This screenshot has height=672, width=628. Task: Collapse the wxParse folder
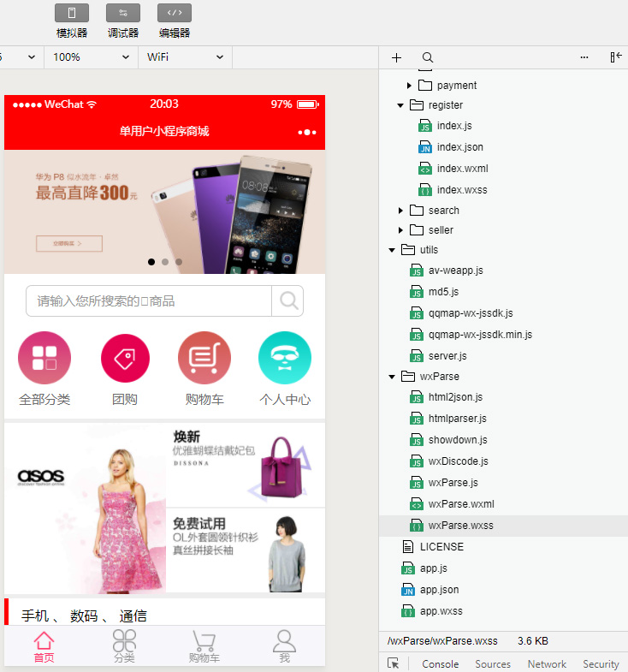pyautogui.click(x=392, y=377)
